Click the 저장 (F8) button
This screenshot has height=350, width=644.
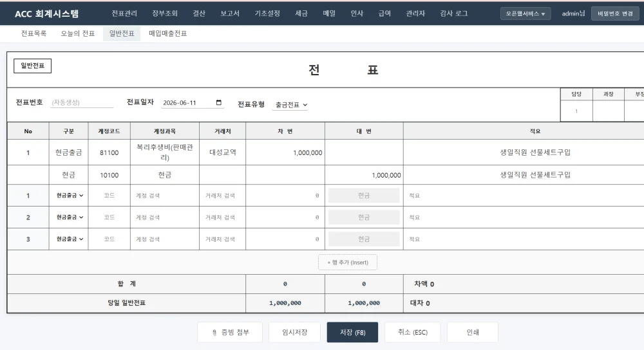point(352,333)
